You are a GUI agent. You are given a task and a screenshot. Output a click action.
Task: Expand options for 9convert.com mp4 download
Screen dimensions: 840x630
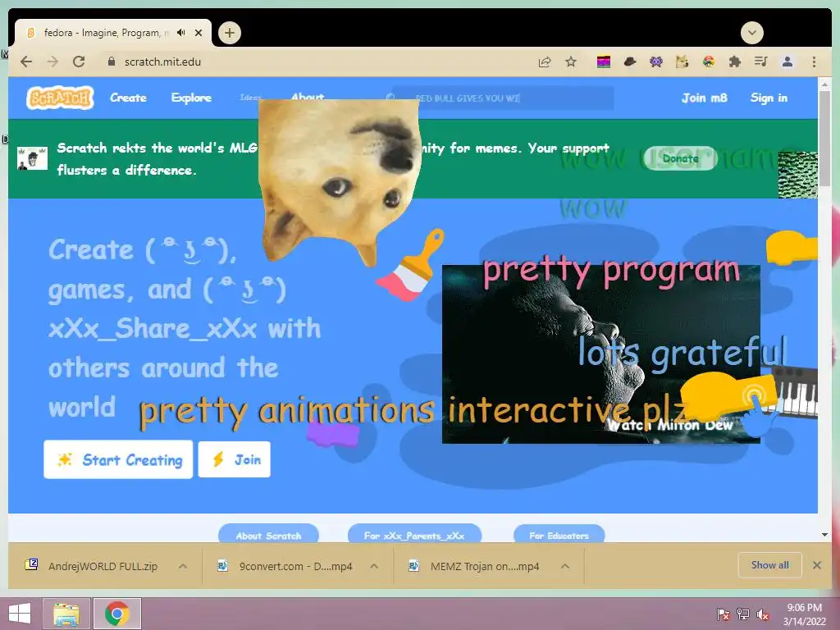tap(374, 566)
